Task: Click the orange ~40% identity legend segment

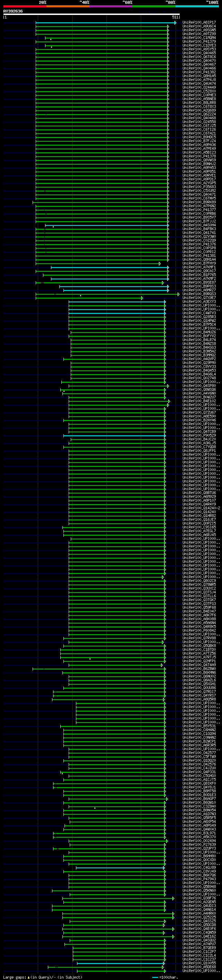Action: pyautogui.click(x=68, y=6)
